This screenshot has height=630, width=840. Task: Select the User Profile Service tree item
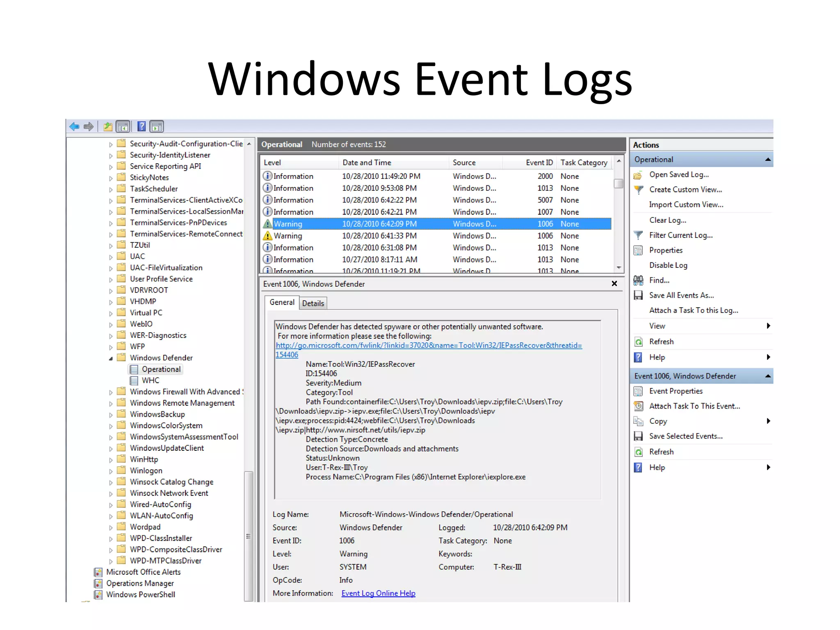click(x=161, y=279)
